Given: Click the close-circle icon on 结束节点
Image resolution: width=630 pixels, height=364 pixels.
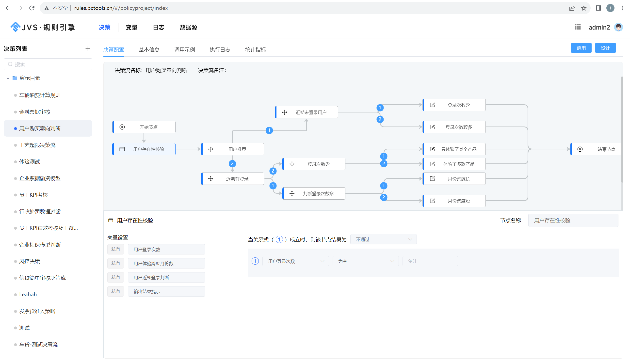Looking at the screenshot, I should tap(580, 149).
